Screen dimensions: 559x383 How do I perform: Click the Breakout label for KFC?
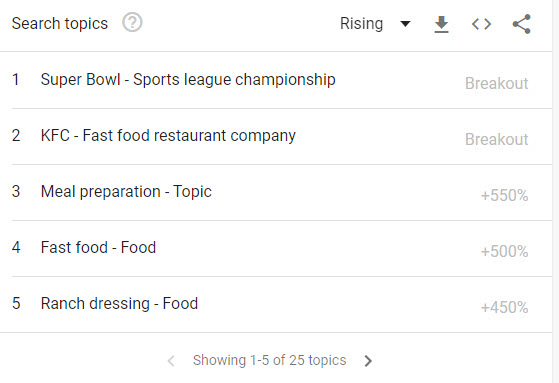pos(497,139)
